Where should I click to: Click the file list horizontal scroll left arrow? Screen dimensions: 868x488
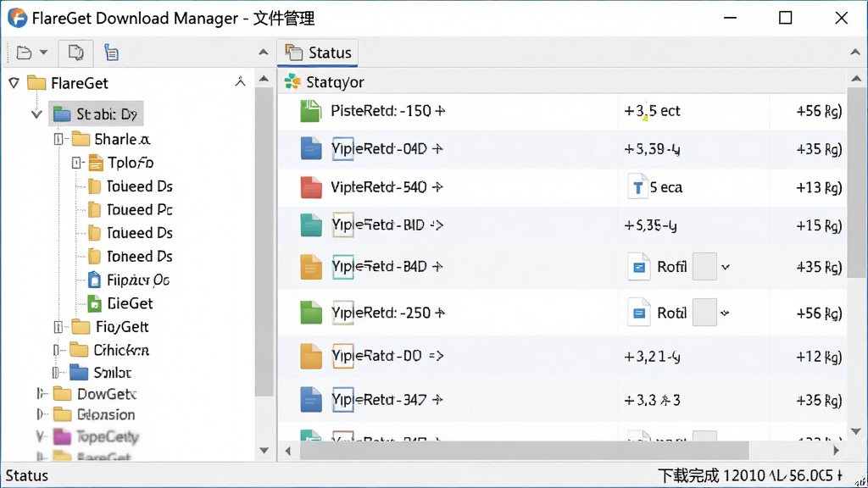(x=288, y=451)
